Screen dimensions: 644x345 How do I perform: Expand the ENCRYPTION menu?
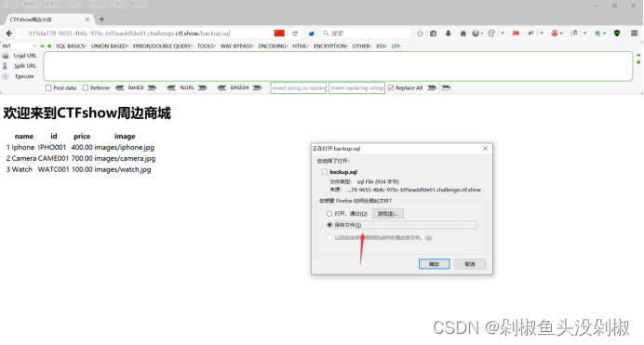pyautogui.click(x=330, y=46)
